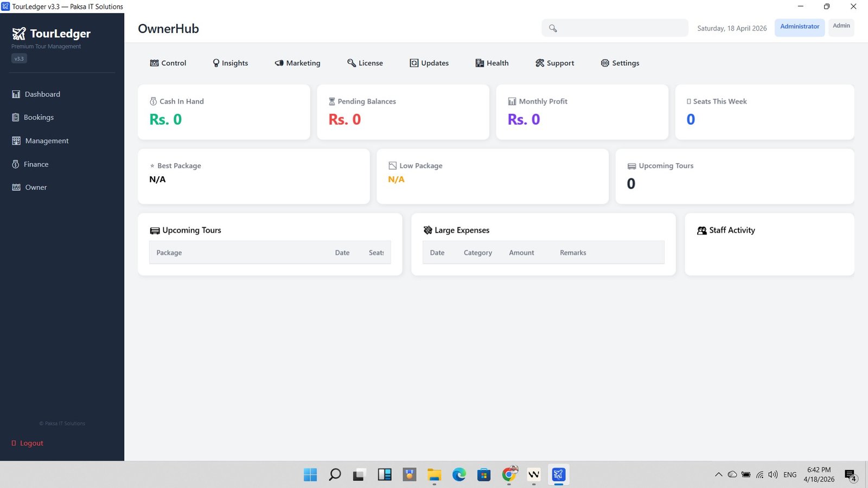This screenshot has height=488, width=868.
Task: Click inside the search field
Action: coord(613,28)
